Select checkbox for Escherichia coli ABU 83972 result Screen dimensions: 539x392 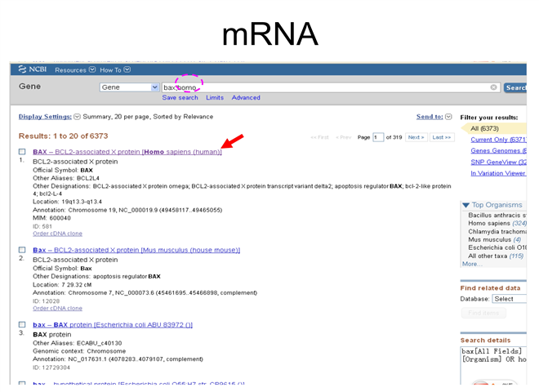coord(22,324)
